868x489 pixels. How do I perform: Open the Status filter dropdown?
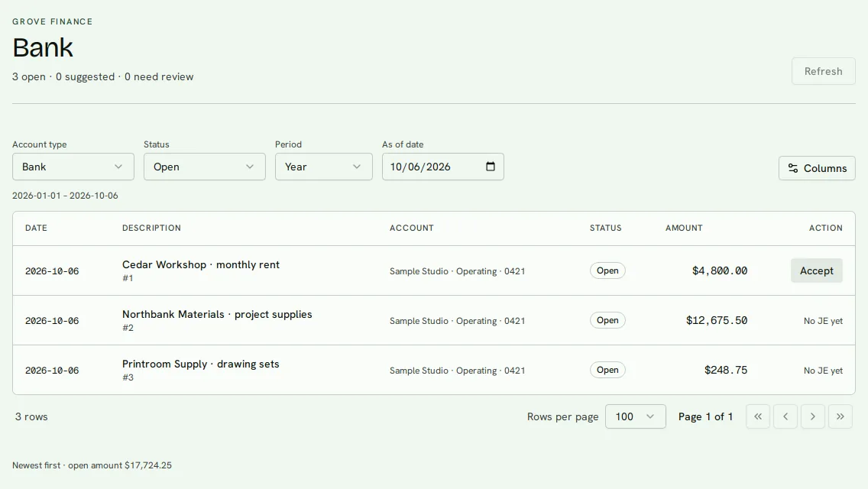204,167
